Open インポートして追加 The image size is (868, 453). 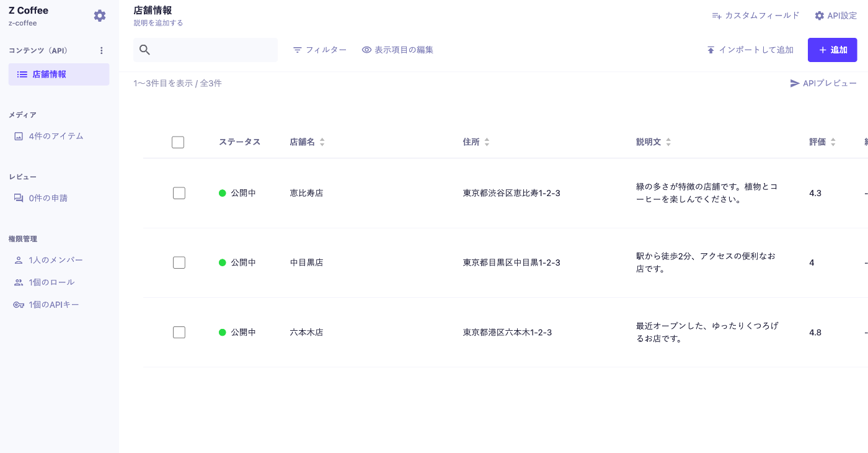750,50
